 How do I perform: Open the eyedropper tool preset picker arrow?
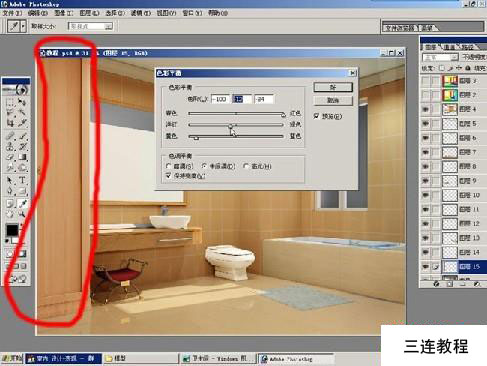[23, 26]
